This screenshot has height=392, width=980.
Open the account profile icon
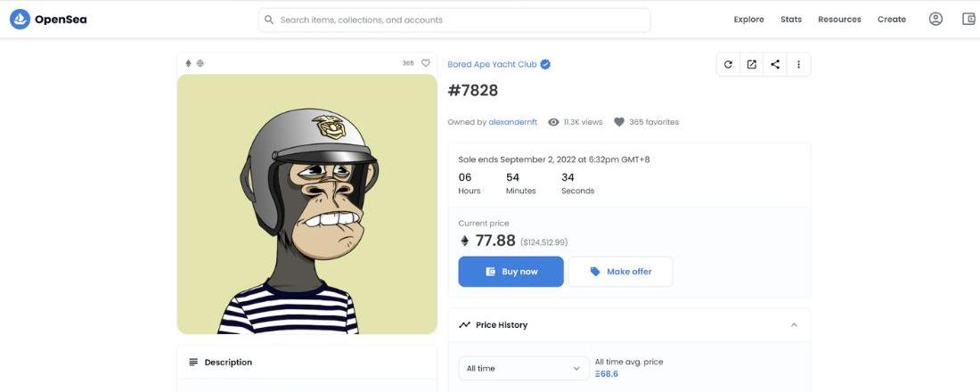[x=935, y=20]
